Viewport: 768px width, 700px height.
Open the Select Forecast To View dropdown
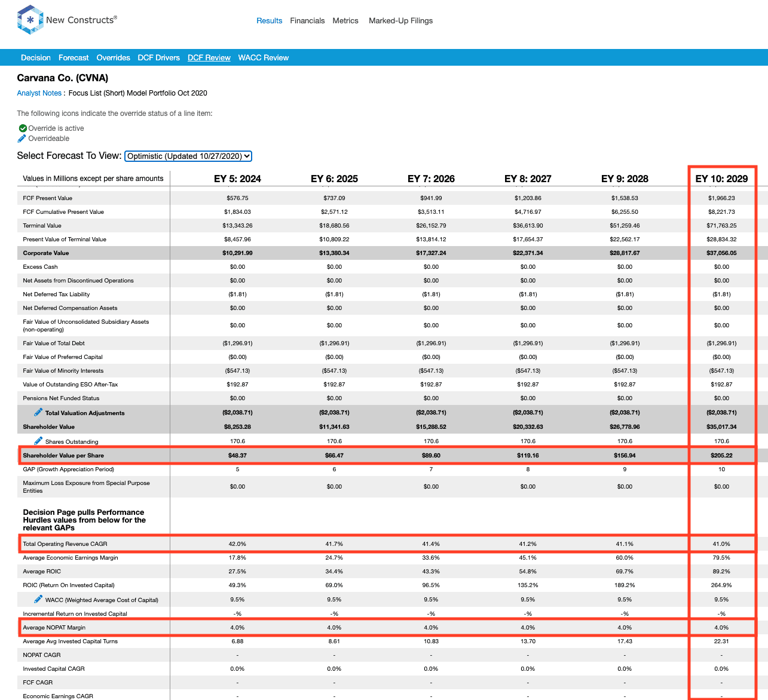point(188,156)
